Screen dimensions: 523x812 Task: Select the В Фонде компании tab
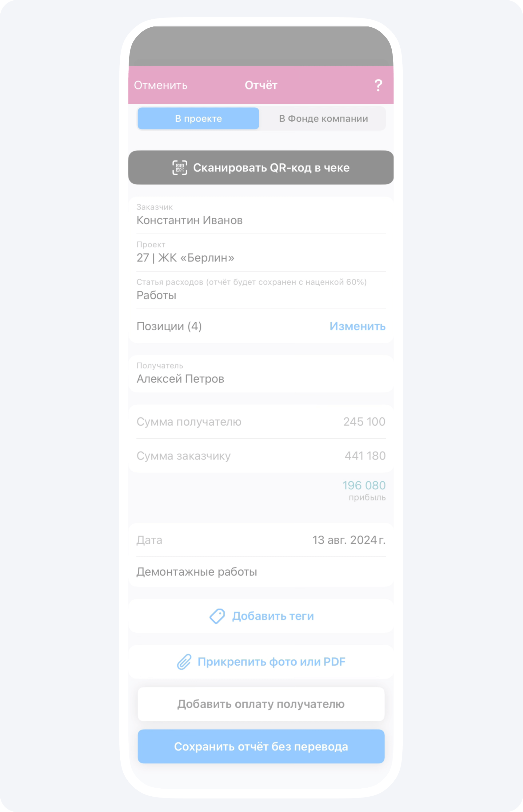point(323,118)
